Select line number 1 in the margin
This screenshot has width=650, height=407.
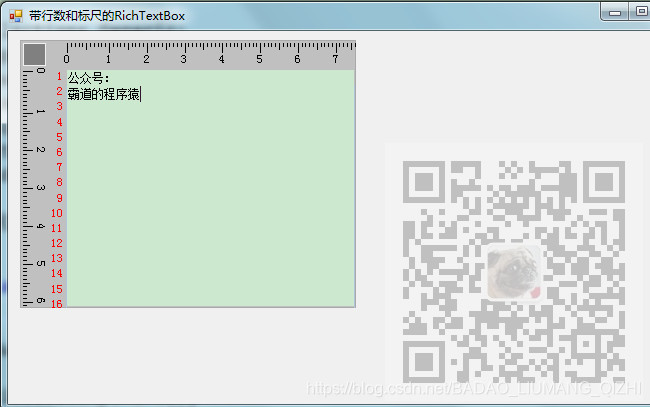59,76
